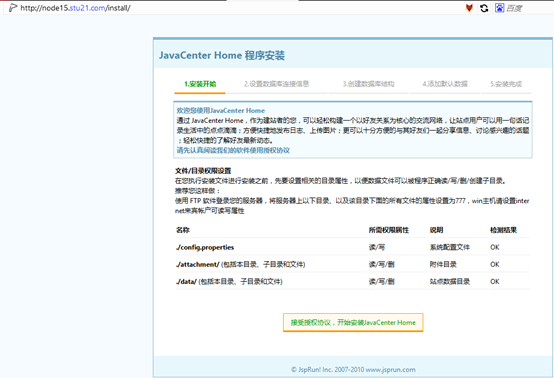Click the 读/写 permission cell for config.properties

377,247
